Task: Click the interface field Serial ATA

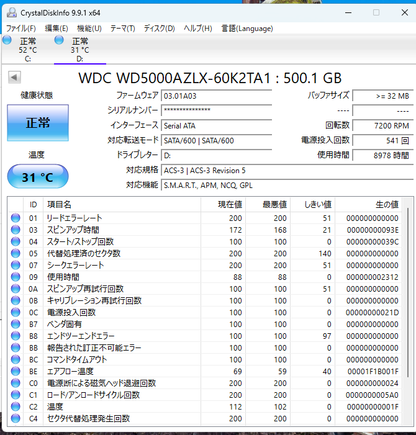Action: (217, 126)
